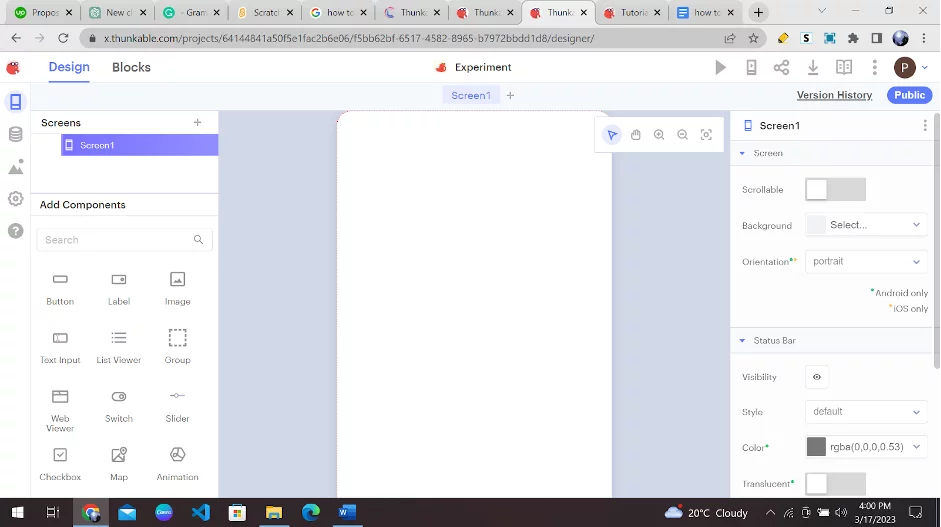Open the Orientation portrait dropdown
This screenshot has width=941, height=527.
(867, 261)
